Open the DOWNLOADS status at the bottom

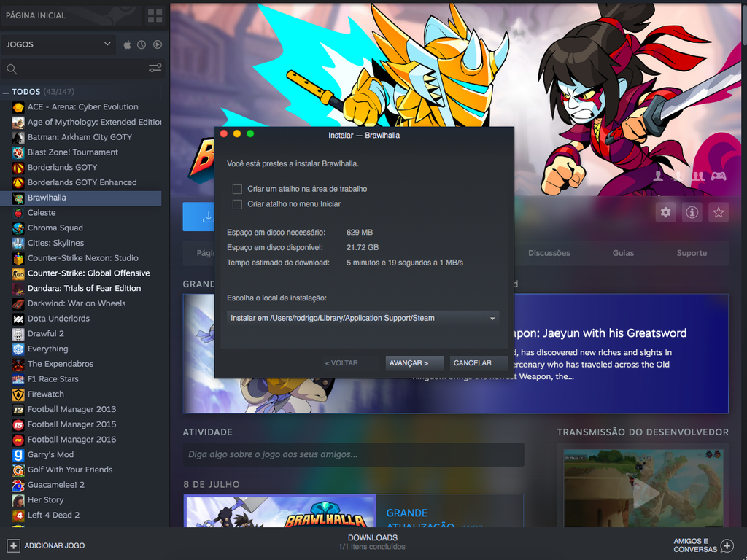tap(373, 542)
